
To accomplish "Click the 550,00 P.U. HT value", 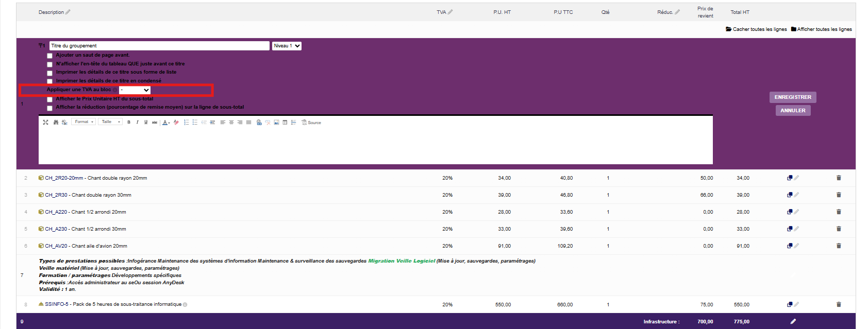I will tap(503, 305).
